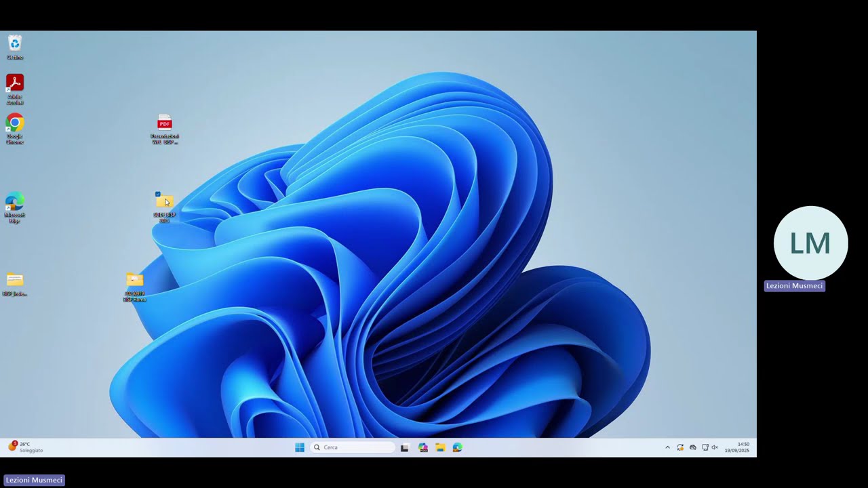Open the Copilot taskbar icon

coord(423,447)
